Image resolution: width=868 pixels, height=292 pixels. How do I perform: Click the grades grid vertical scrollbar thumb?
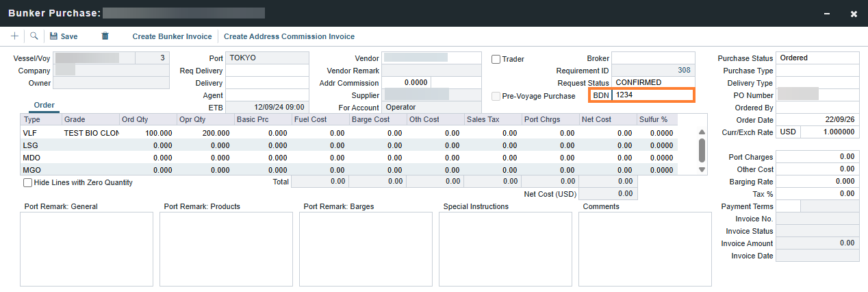702,149
